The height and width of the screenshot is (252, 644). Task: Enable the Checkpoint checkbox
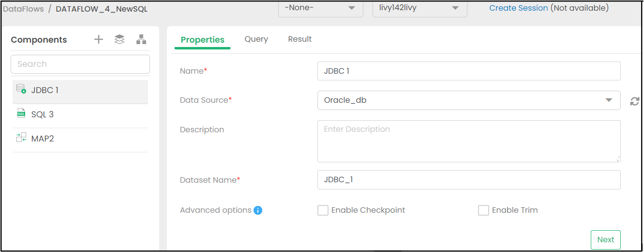[x=323, y=210]
